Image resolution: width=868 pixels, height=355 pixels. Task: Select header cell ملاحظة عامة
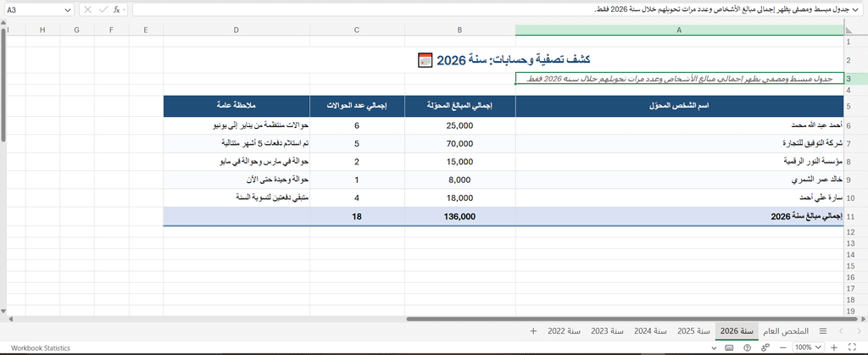(236, 106)
